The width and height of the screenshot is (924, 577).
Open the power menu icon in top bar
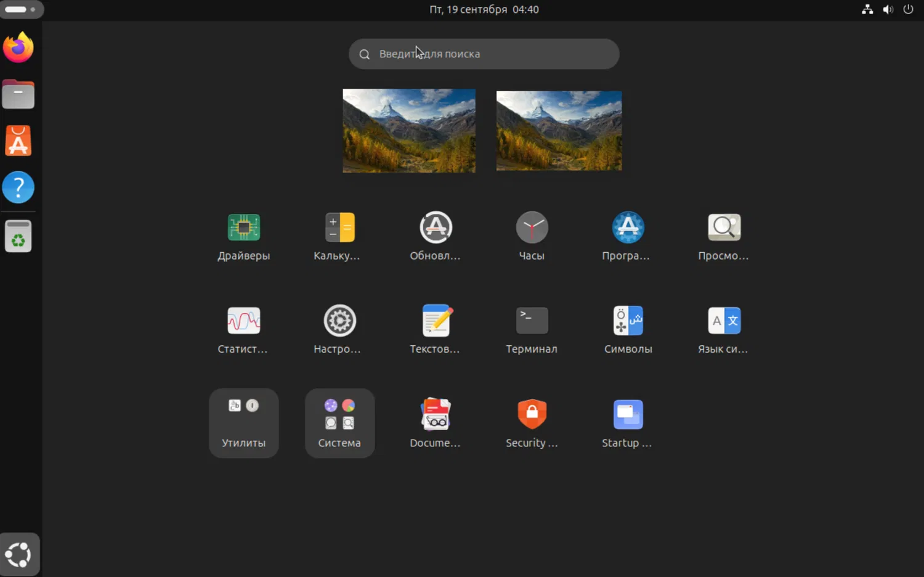tap(908, 9)
